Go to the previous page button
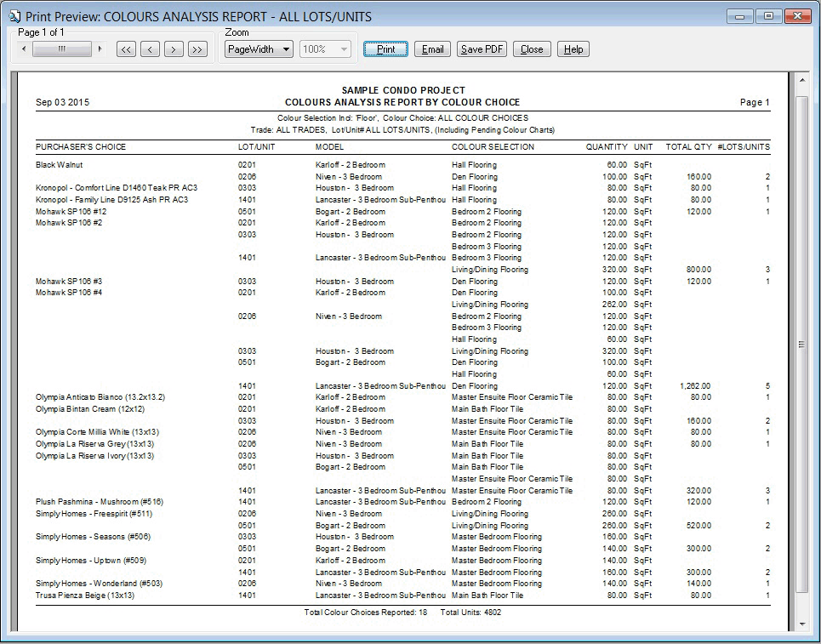The width and height of the screenshot is (821, 644). click(x=150, y=49)
